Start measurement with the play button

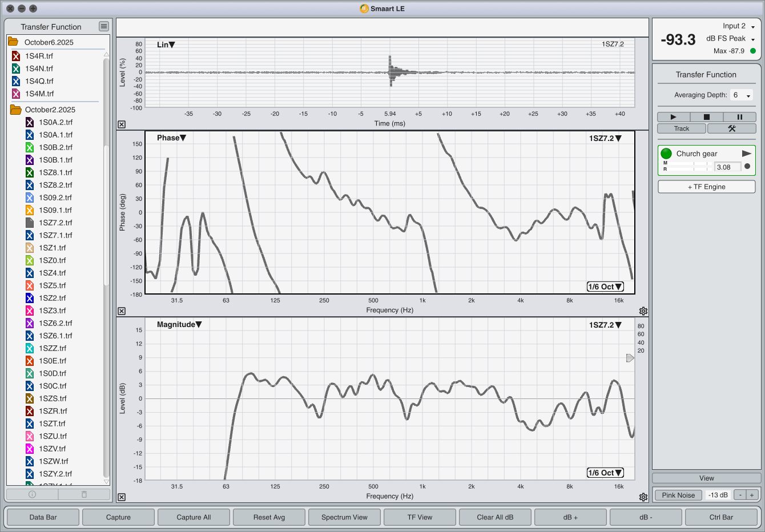673,117
